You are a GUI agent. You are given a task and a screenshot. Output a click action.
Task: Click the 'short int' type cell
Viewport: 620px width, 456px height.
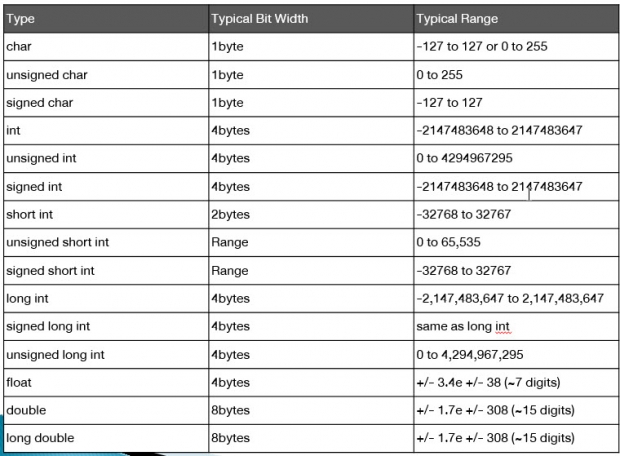tap(106, 214)
